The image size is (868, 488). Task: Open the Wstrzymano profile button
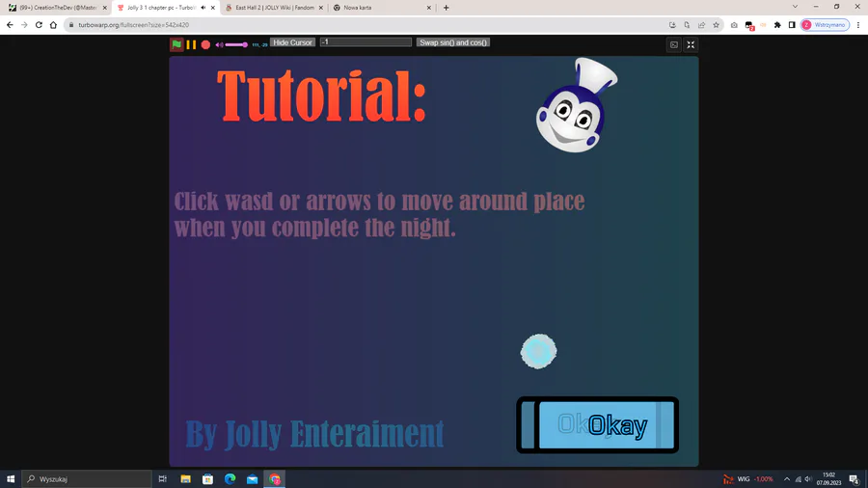825,25
